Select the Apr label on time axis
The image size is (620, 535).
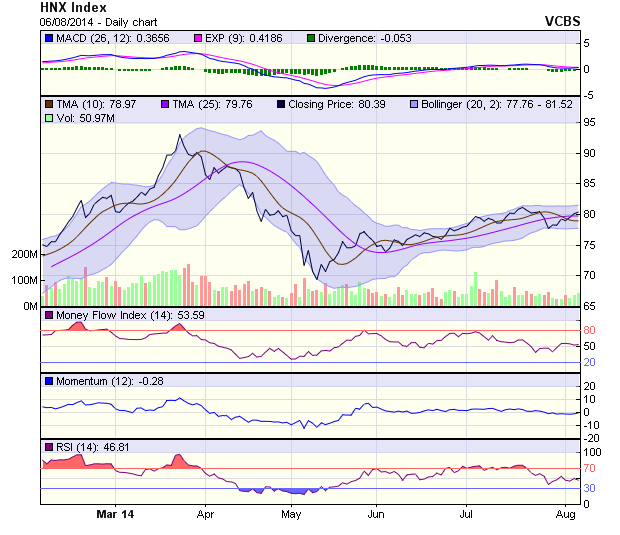pos(206,514)
